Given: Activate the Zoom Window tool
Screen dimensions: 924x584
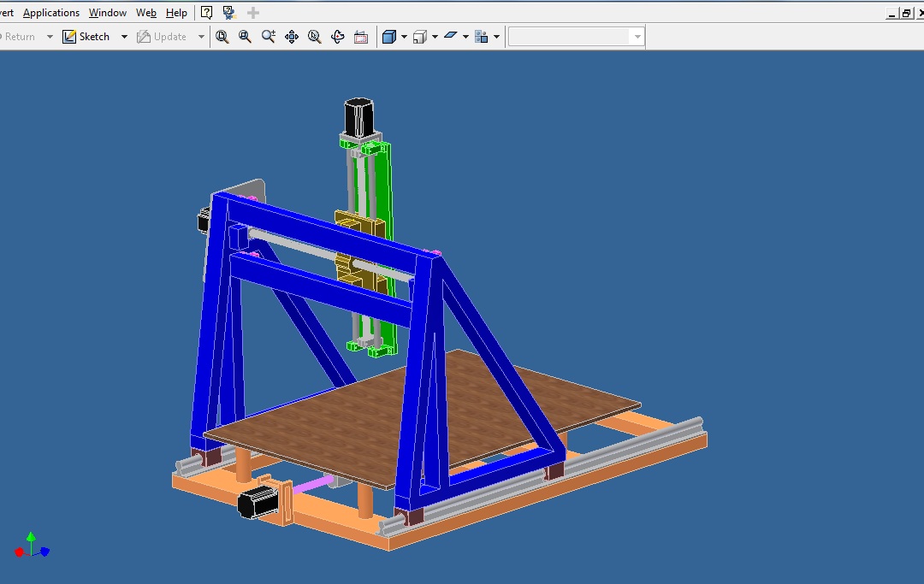Looking at the screenshot, I should (246, 37).
